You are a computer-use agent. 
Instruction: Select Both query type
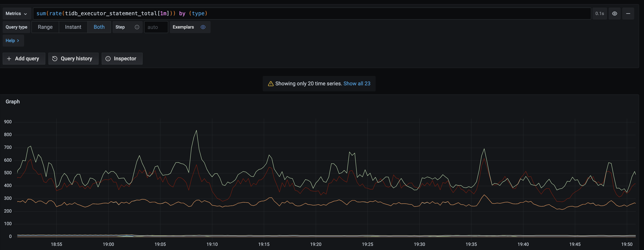pyautogui.click(x=99, y=27)
